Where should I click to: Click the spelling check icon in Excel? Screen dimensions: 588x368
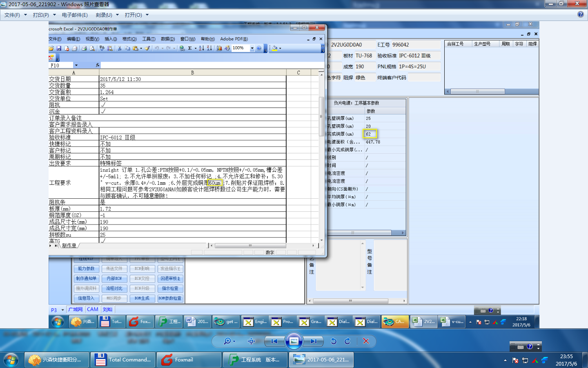(102, 48)
